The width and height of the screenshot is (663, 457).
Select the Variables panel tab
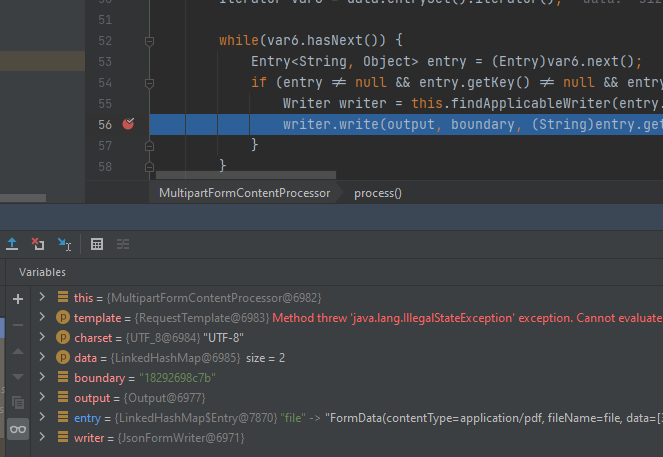42,272
